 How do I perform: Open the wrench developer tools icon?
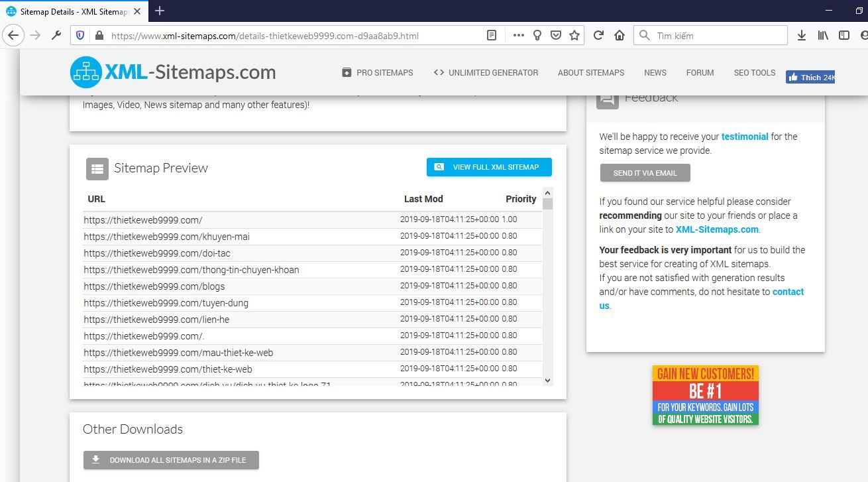56,35
